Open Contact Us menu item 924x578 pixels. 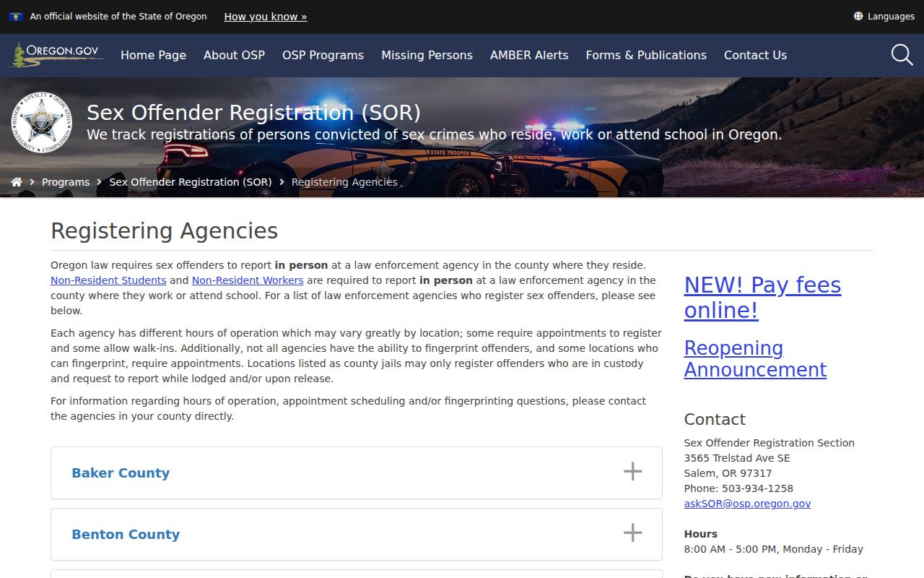[755, 55]
